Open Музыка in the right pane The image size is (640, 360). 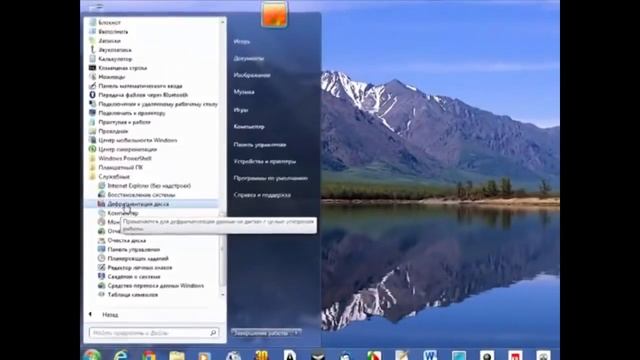pos(244,92)
